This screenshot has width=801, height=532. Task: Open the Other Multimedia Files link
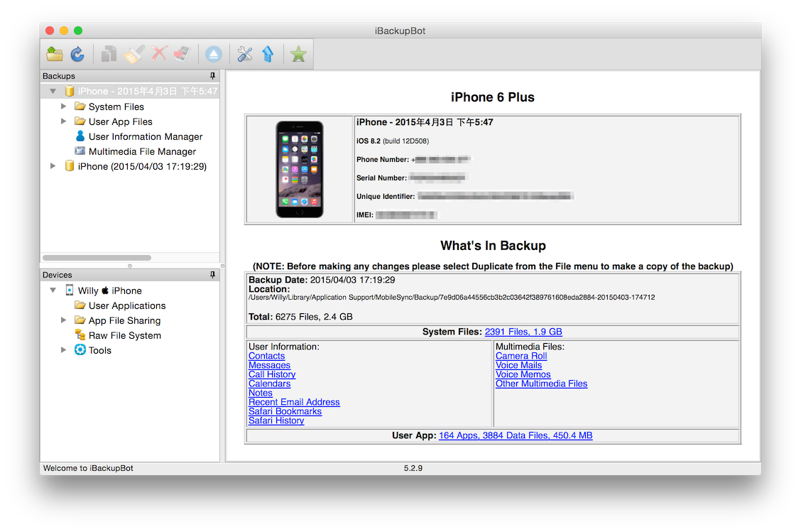[x=542, y=384]
